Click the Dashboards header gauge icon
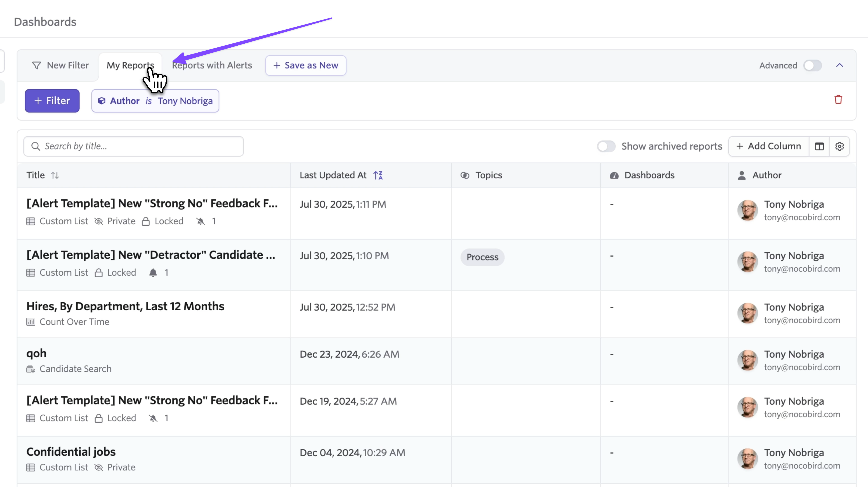Image resolution: width=868 pixels, height=487 pixels. [x=614, y=176]
